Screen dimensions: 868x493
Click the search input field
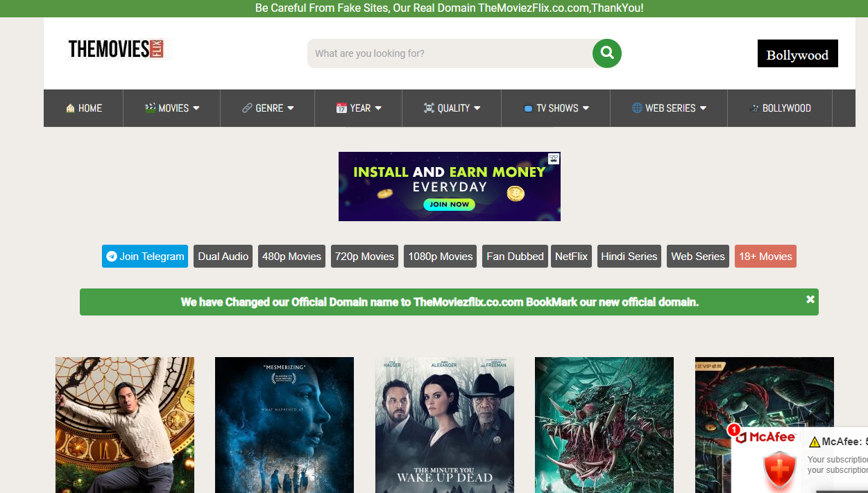coord(451,53)
